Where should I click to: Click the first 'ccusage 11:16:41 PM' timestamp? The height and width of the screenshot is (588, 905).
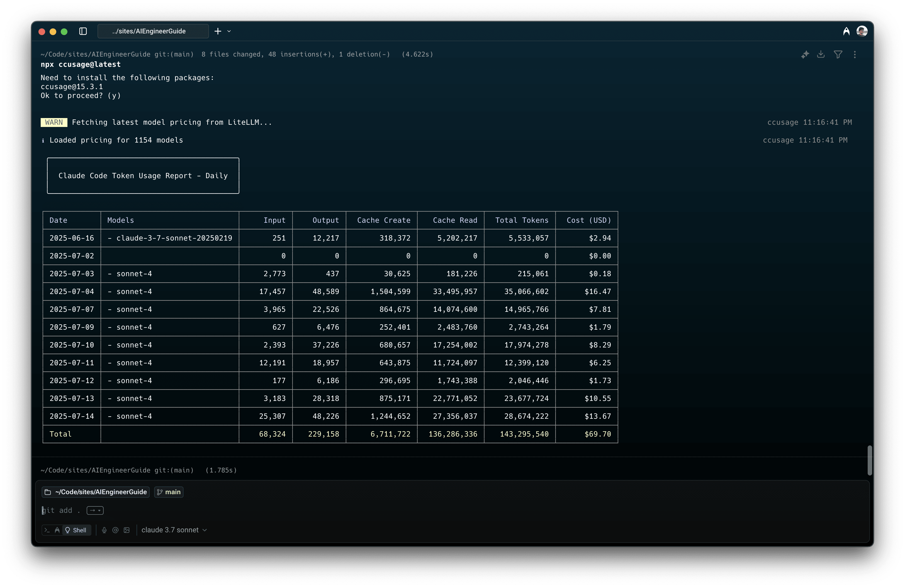pos(809,122)
